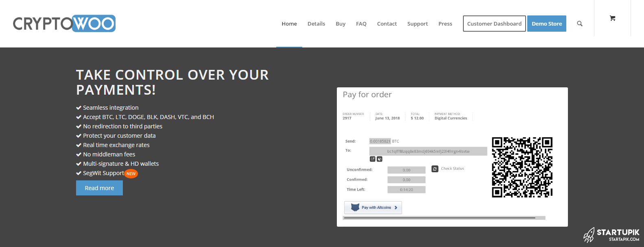The height and width of the screenshot is (247, 644).
Task: Click the Read more button
Action: tap(99, 188)
